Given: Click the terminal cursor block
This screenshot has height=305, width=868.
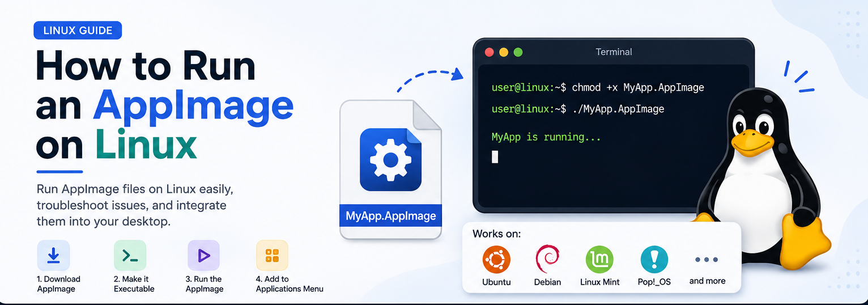Looking at the screenshot, I should coord(495,157).
